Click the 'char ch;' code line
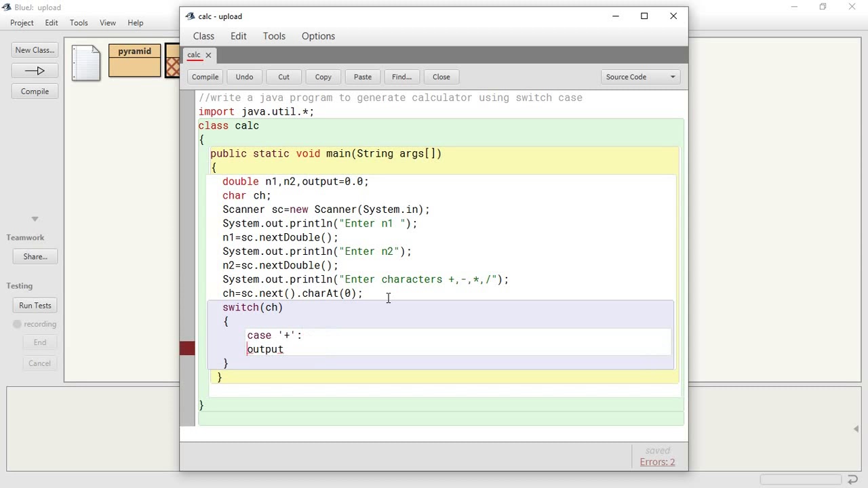868x488 pixels. (x=246, y=196)
